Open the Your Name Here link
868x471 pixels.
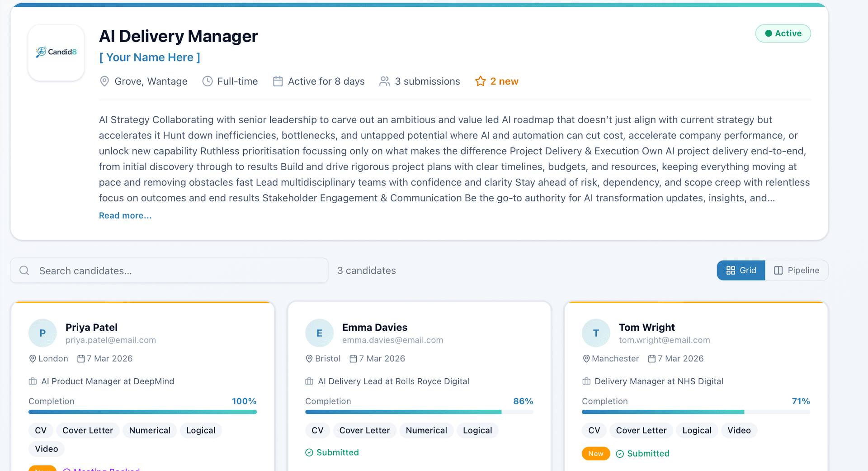(150, 57)
